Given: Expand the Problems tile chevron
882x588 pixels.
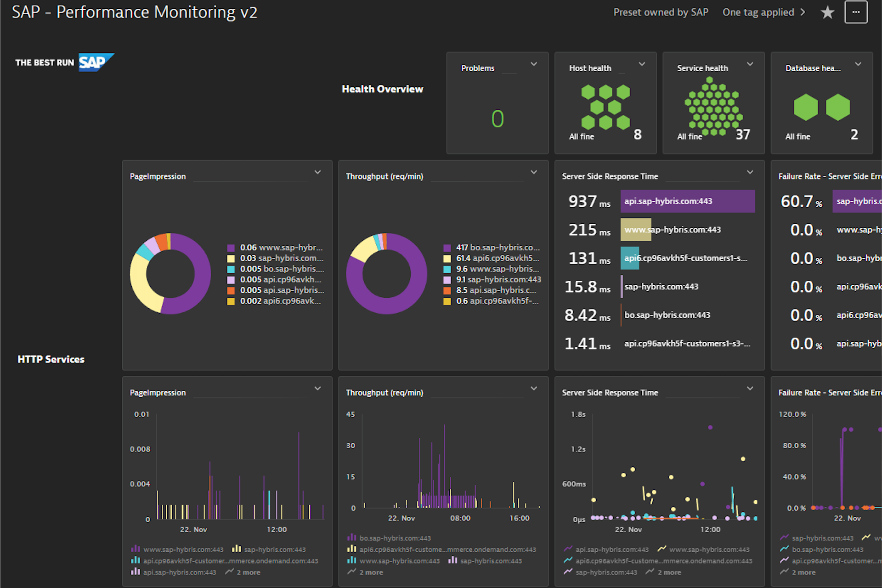Looking at the screenshot, I should click(534, 64).
